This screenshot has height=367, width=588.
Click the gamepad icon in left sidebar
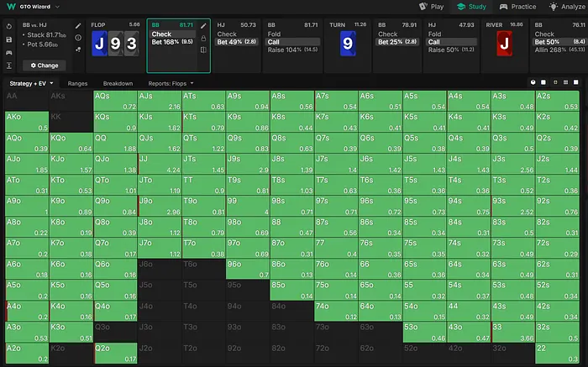click(x=8, y=52)
